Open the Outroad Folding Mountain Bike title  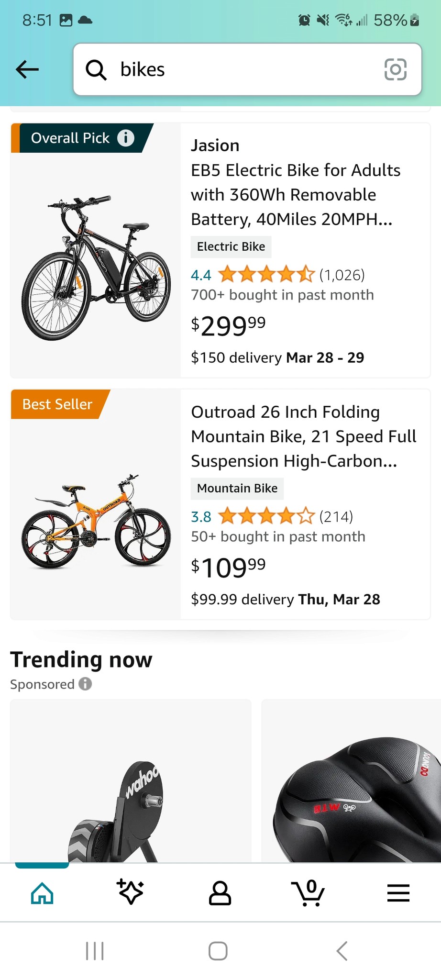(x=303, y=436)
